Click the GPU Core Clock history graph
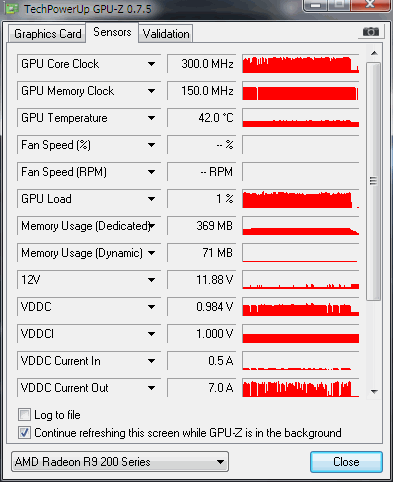Screen dimensions: 393x482 tap(301, 64)
